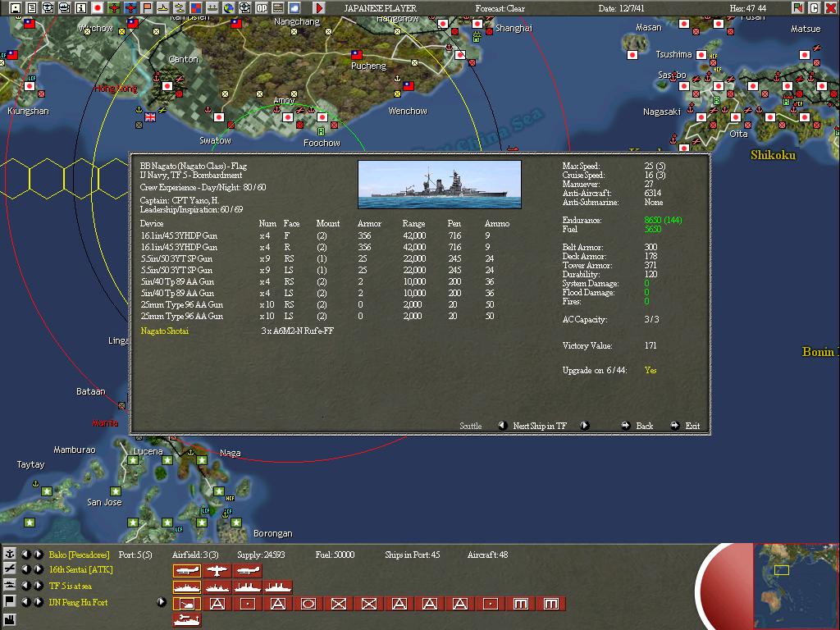Select the highlighted first task force ship icon
Screen dimensions: 840x630
coord(187,587)
